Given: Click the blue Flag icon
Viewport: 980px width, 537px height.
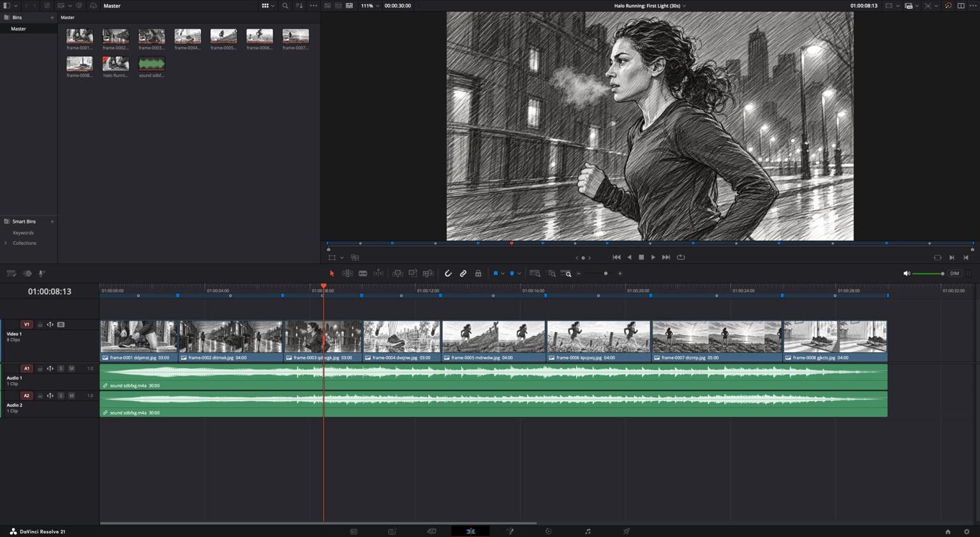Looking at the screenshot, I should pyautogui.click(x=496, y=274).
